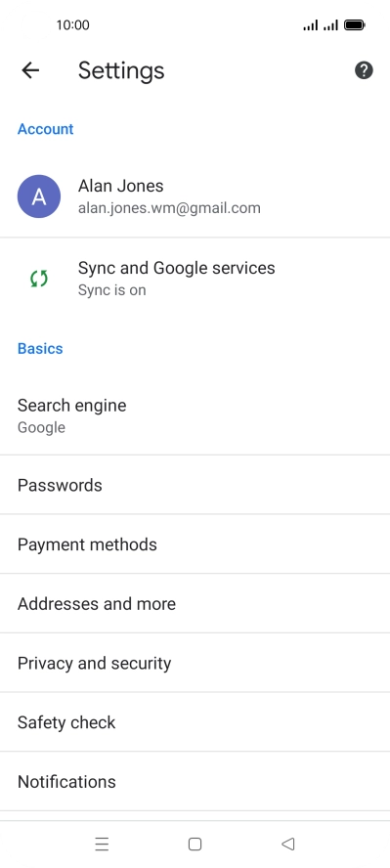Open Addresses and more

[x=195, y=603]
